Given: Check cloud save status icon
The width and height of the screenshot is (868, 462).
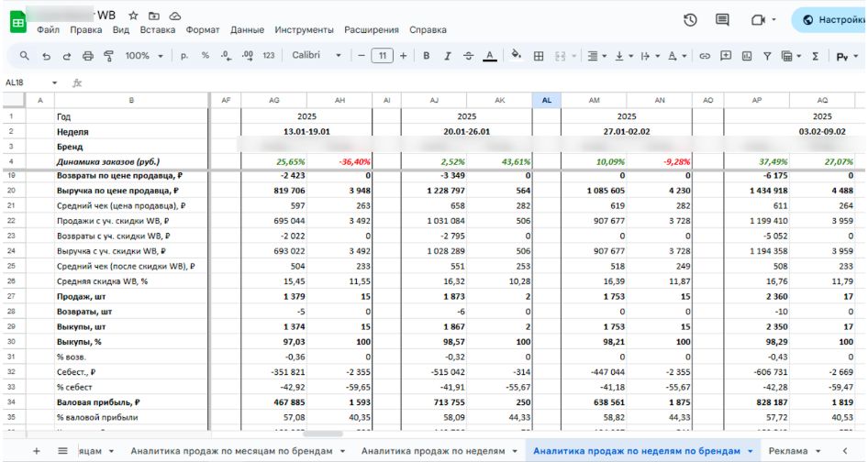Looking at the screenshot, I should 175,16.
